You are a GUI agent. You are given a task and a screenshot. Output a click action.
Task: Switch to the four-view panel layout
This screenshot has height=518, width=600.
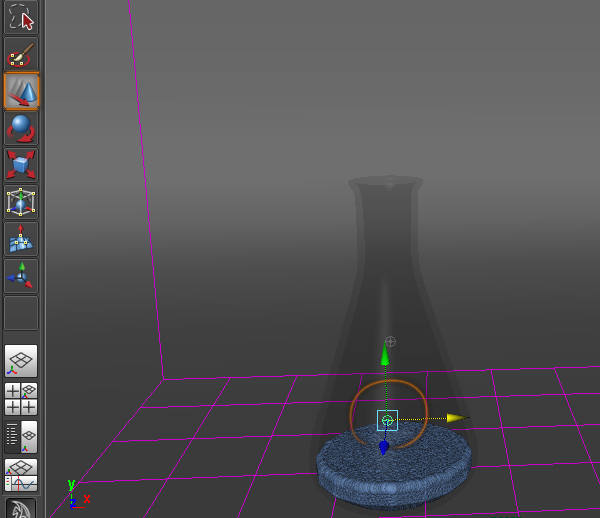(21, 398)
